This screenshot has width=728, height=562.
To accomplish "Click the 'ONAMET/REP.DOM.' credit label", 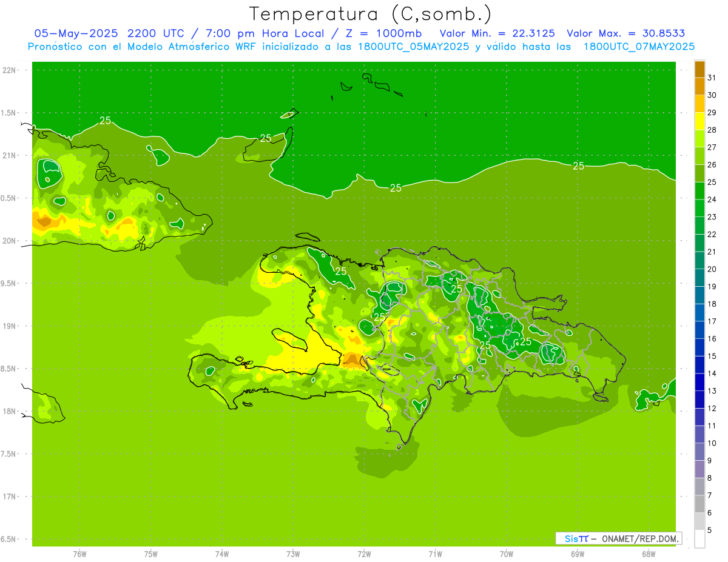I will [641, 538].
